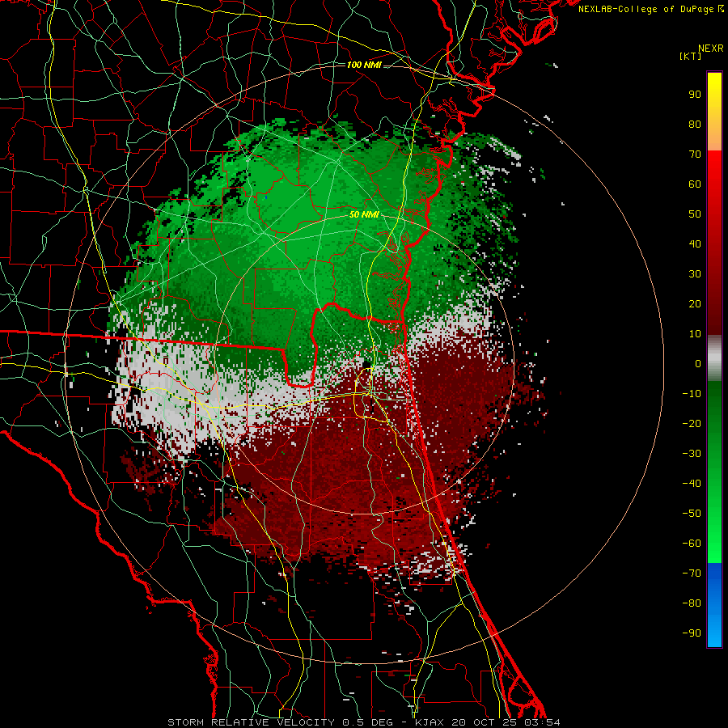Click the NEXLAB-College of DuPage header text
This screenshot has height=728, width=728.
click(650, 9)
